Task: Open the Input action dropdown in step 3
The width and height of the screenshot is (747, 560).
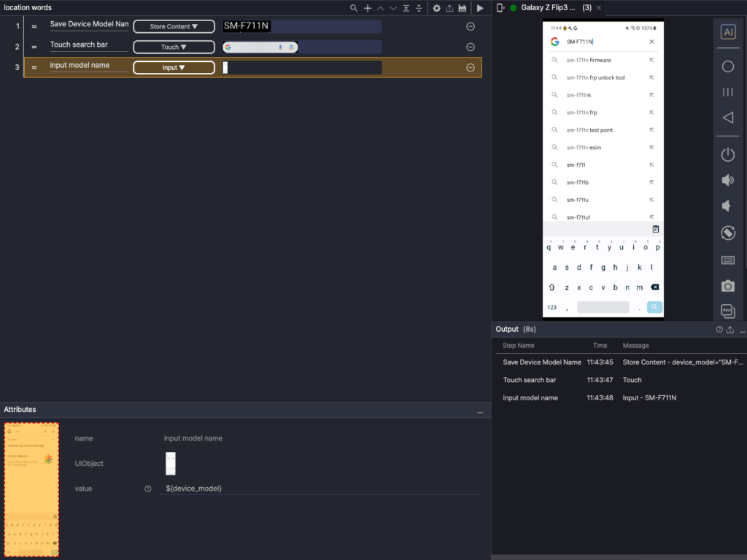Action: coord(174,68)
